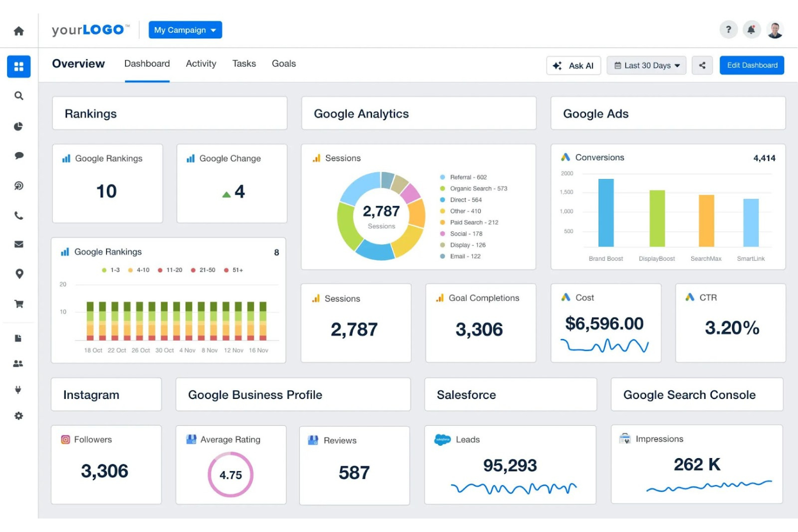
Task: Click the Salesforce cloud icon in Leads card
Action: pyautogui.click(x=443, y=440)
